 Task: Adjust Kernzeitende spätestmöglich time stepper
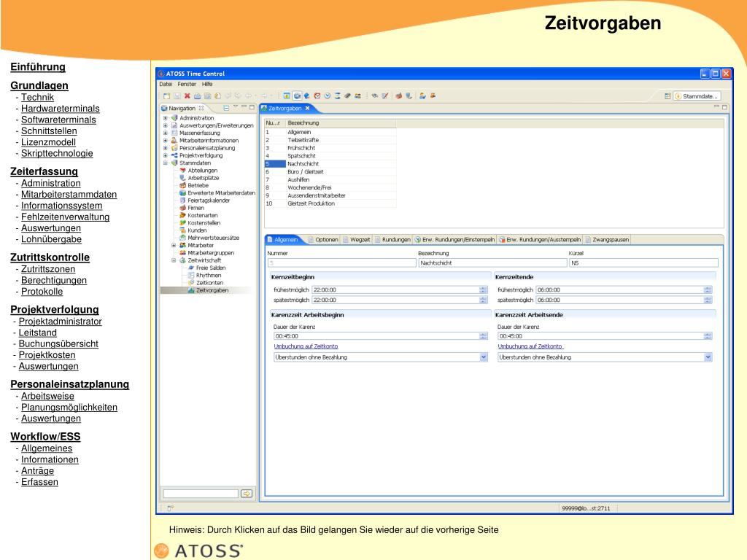pos(708,300)
